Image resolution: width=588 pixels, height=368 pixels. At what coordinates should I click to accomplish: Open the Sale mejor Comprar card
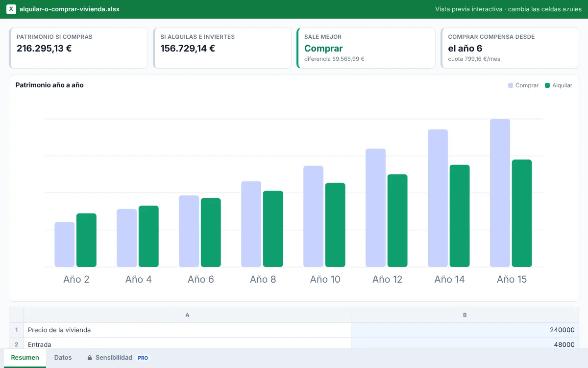(x=366, y=48)
